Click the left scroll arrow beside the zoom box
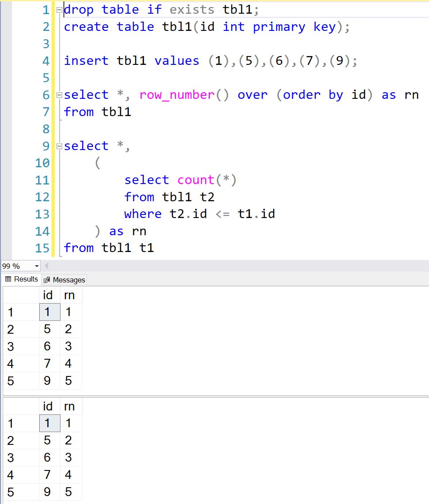Viewport: 429px width, 504px height. [x=46, y=266]
